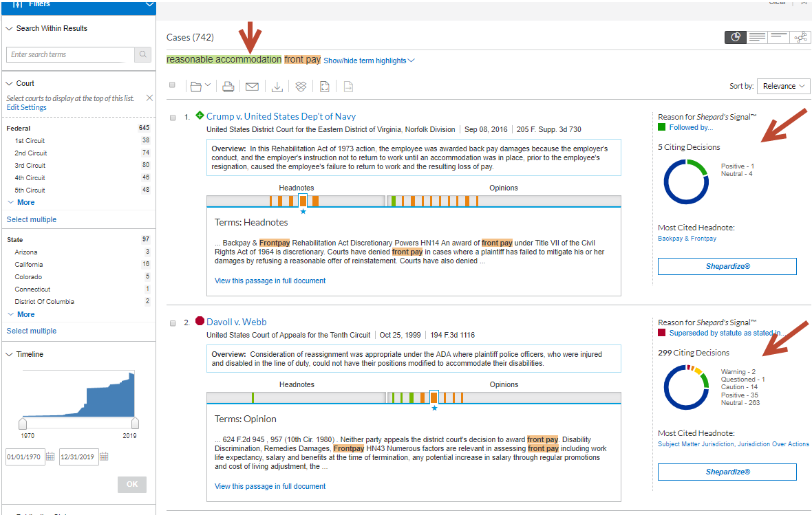The height and width of the screenshot is (515, 812).
Task: Click the full-document view icon in toolbar
Action: (x=325, y=87)
